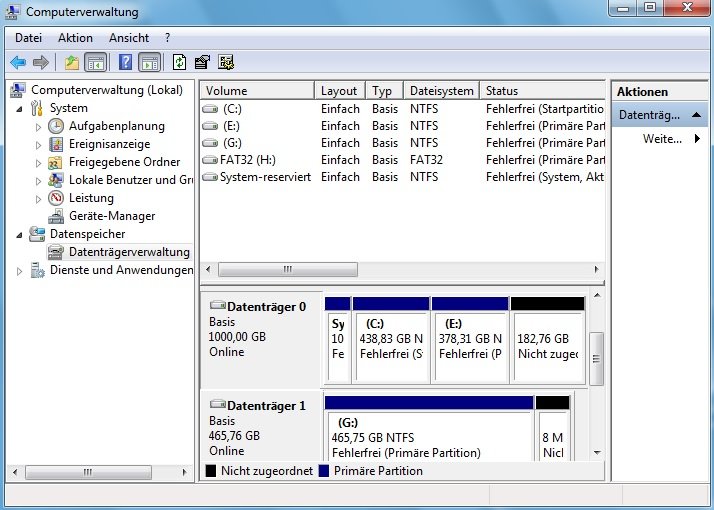
Task: Click the Datenträger 0 disk icon
Action: point(218,305)
